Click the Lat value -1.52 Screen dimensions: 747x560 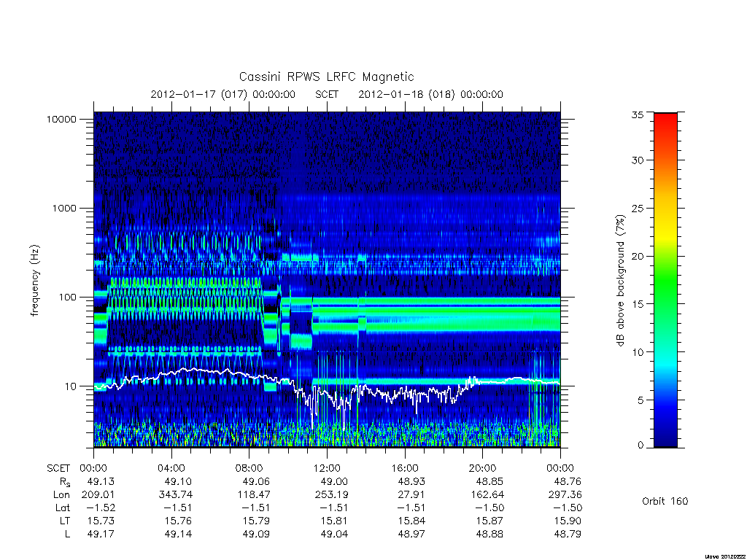tap(101, 507)
